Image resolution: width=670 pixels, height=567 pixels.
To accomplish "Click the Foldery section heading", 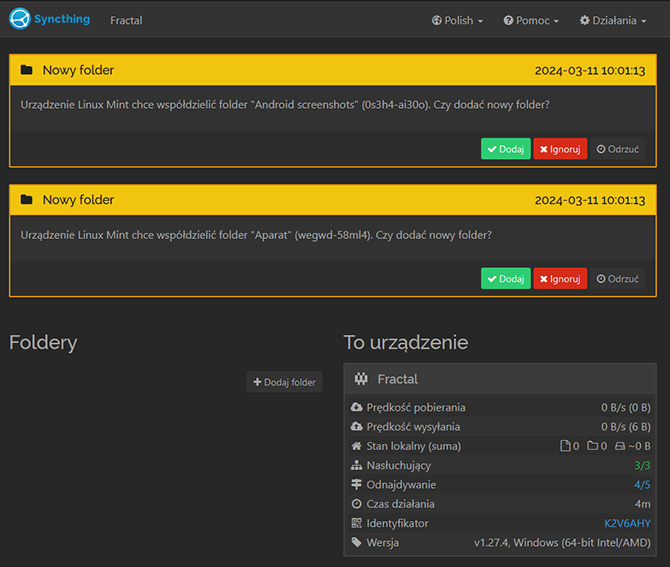I will tap(43, 343).
